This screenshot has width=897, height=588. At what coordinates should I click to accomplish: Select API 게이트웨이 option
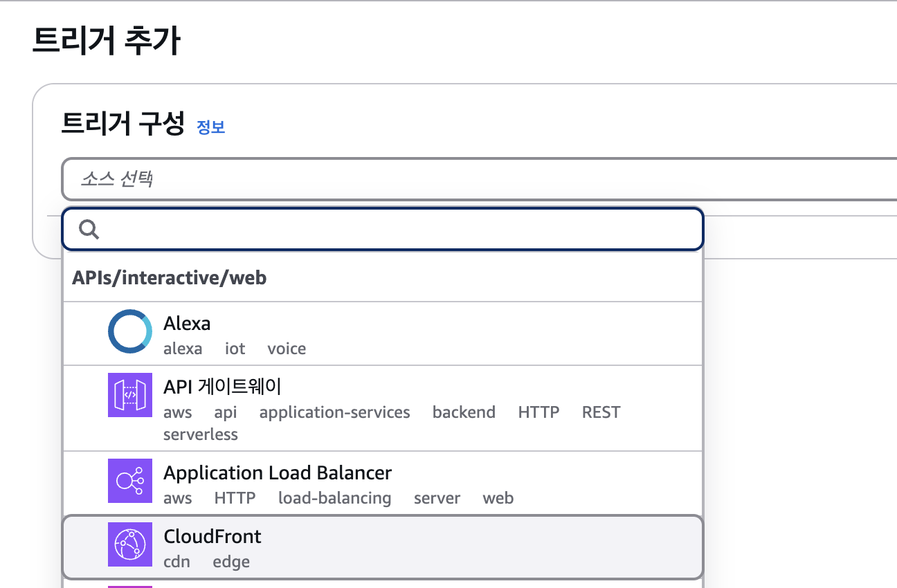pos(383,408)
